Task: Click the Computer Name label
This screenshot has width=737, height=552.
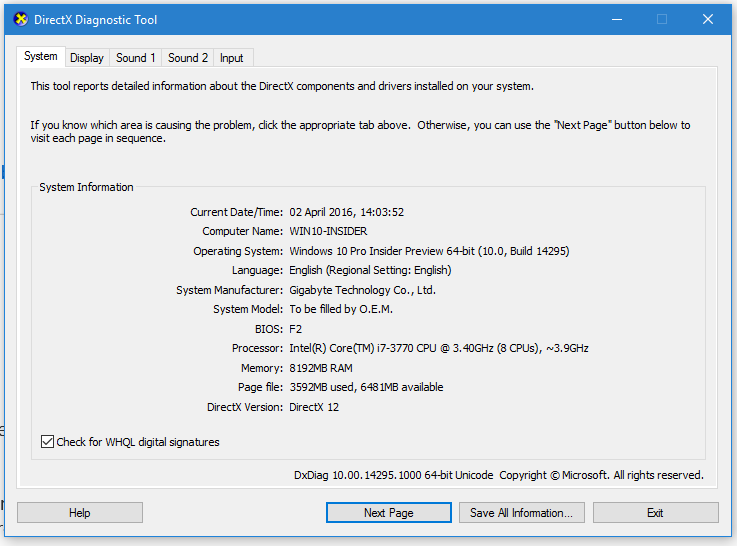Action: coord(243,231)
